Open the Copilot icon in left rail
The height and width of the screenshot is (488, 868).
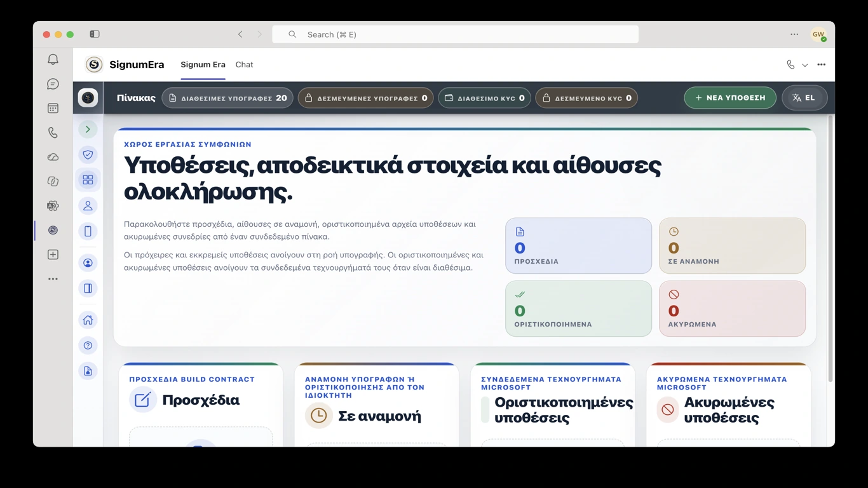click(53, 182)
